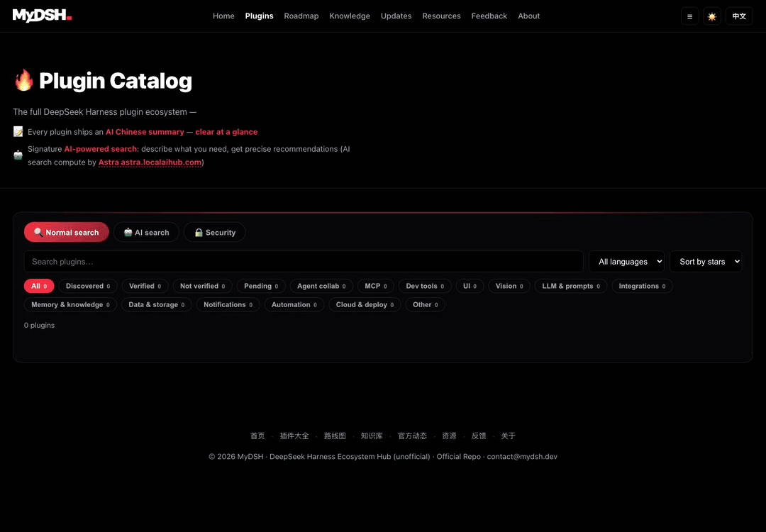Filter by the Data & storage chip
The image size is (766, 532).
(x=156, y=304)
